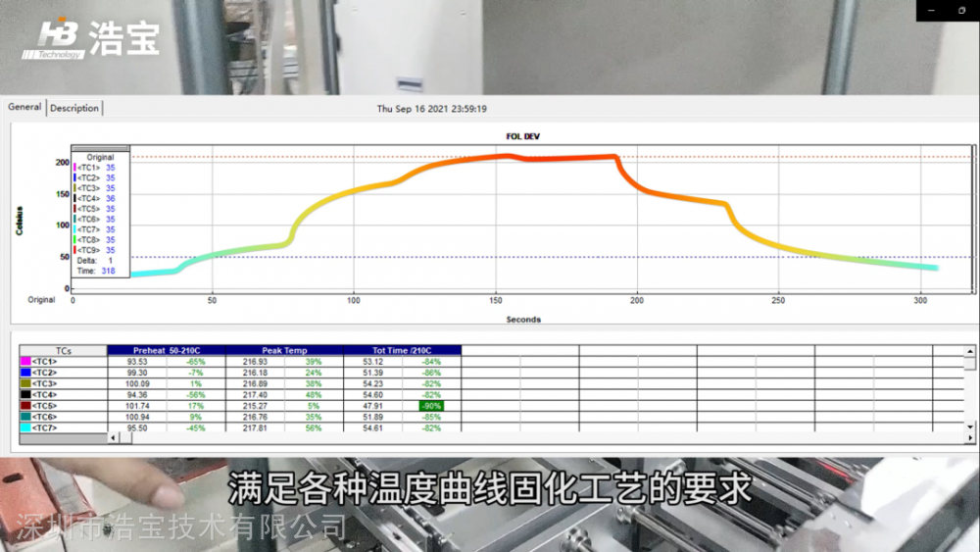Select the TC3 olive color swatch
980x552 pixels.
pyautogui.click(x=25, y=383)
